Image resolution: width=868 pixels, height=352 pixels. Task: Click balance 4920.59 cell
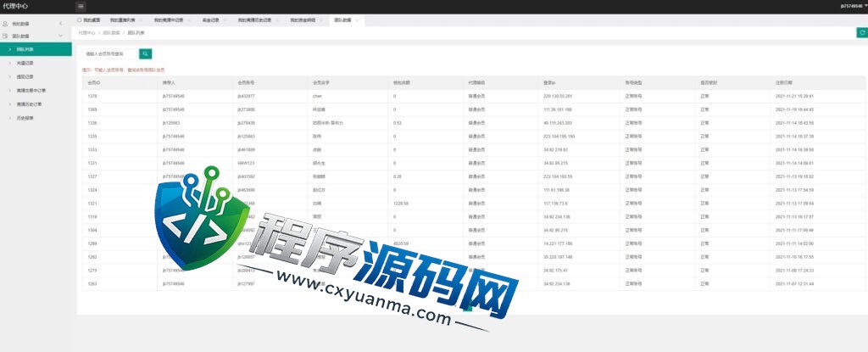click(x=401, y=243)
